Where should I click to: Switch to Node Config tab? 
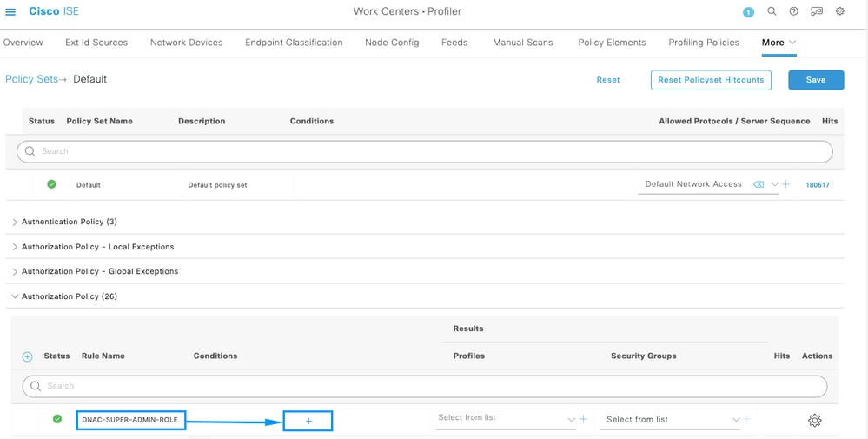392,42
